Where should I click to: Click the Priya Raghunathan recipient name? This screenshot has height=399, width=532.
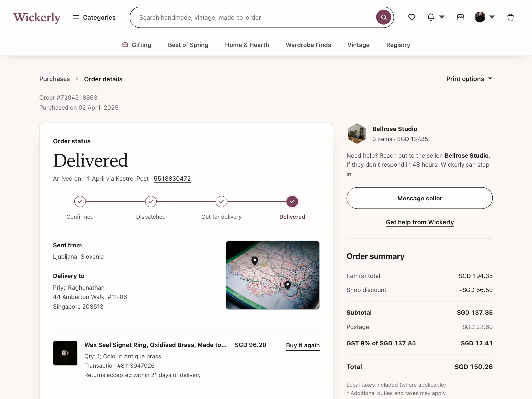(x=79, y=288)
